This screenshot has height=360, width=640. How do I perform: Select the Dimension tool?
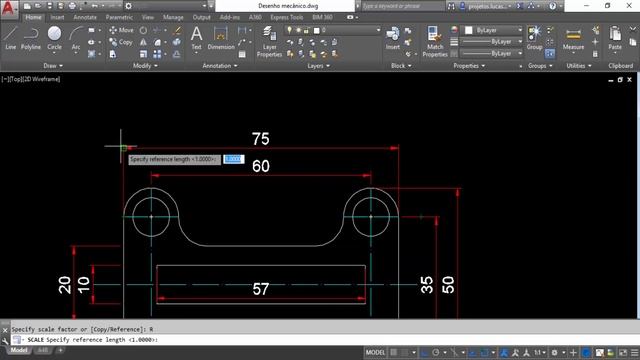pos(221,38)
